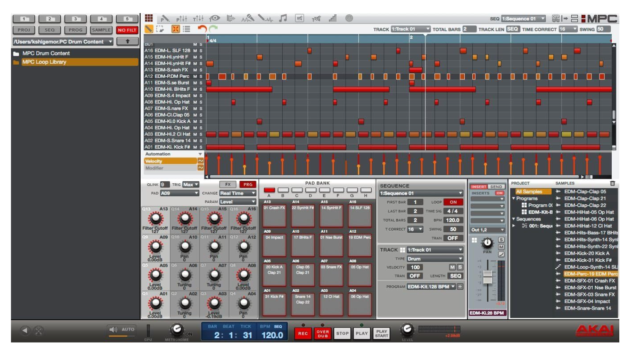The height and width of the screenshot is (364, 621).
Task: Click the plus icon beside Program dropdown
Action: [460, 287]
